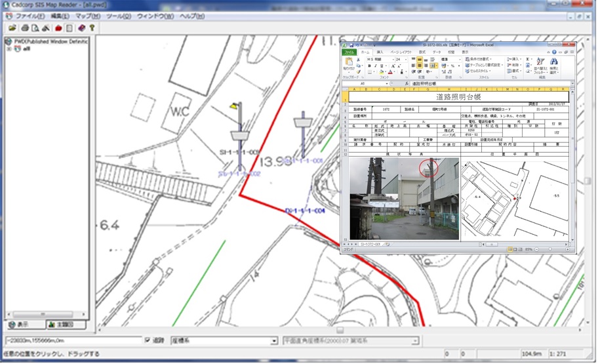This screenshot has width=598, height=364.
Task: Toggle Italic in Excel font group
Action: pyautogui.click(x=375, y=66)
